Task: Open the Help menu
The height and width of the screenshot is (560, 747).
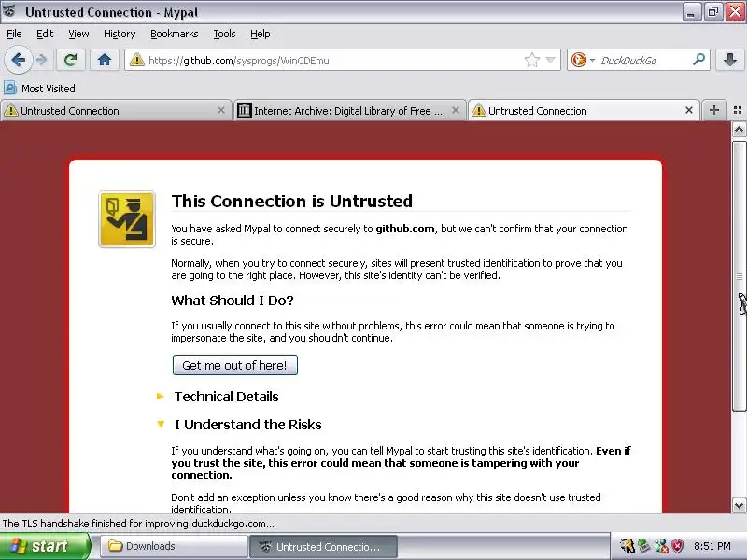Action: 261,34
